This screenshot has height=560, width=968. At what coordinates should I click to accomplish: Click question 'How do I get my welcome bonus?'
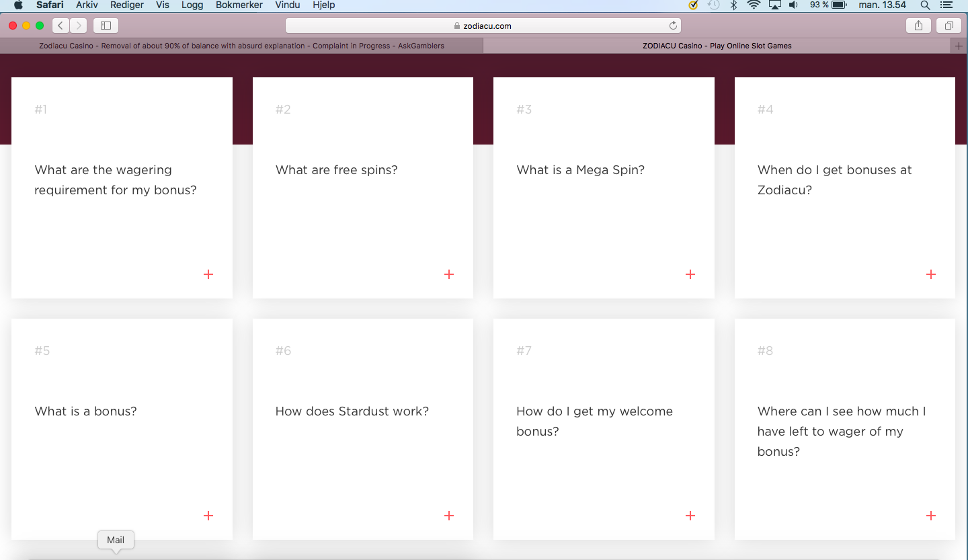click(594, 422)
